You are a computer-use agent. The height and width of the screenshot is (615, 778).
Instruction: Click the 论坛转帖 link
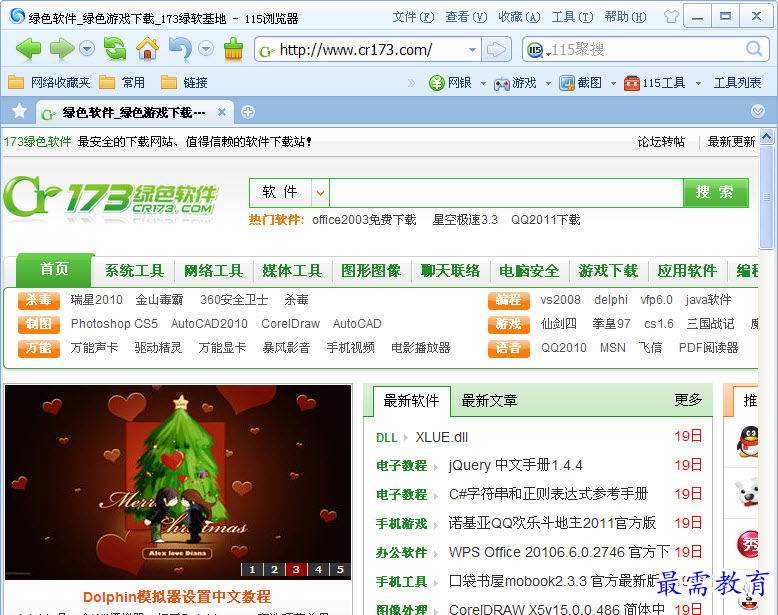click(661, 142)
